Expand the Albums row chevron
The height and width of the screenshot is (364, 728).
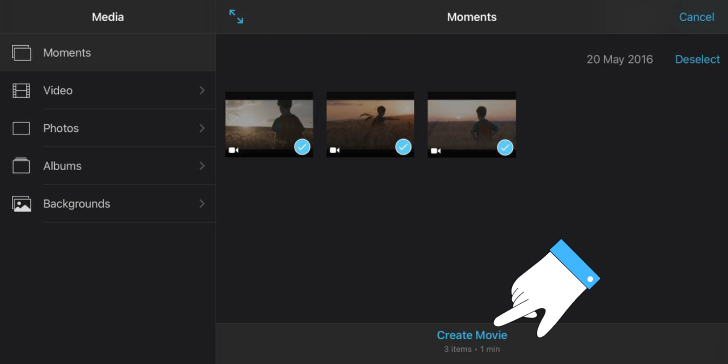point(202,166)
